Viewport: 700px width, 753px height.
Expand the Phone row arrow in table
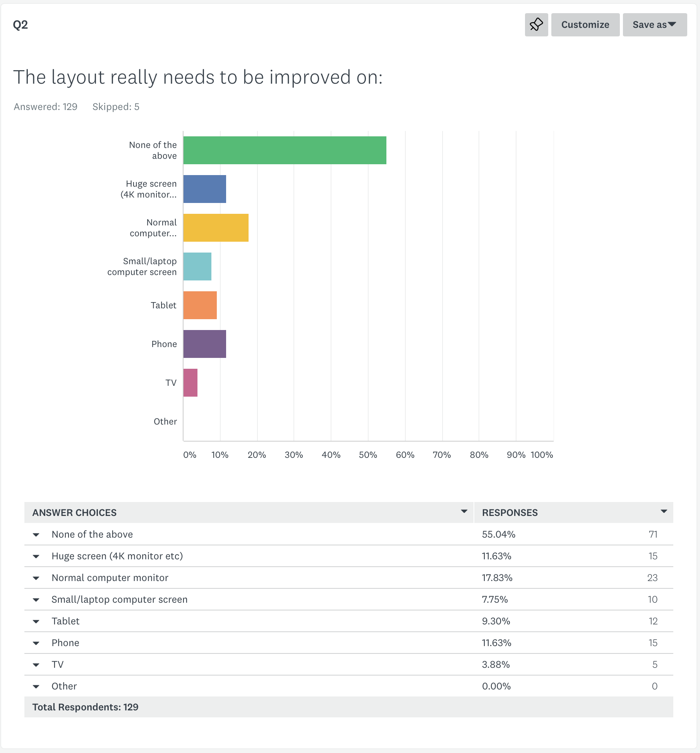point(36,643)
